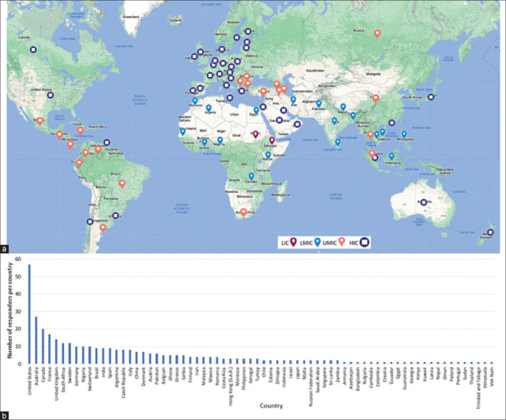The width and height of the screenshot is (506, 420).
Task: Select the blue pin on Iran
Action: pyautogui.click(x=293, y=100)
